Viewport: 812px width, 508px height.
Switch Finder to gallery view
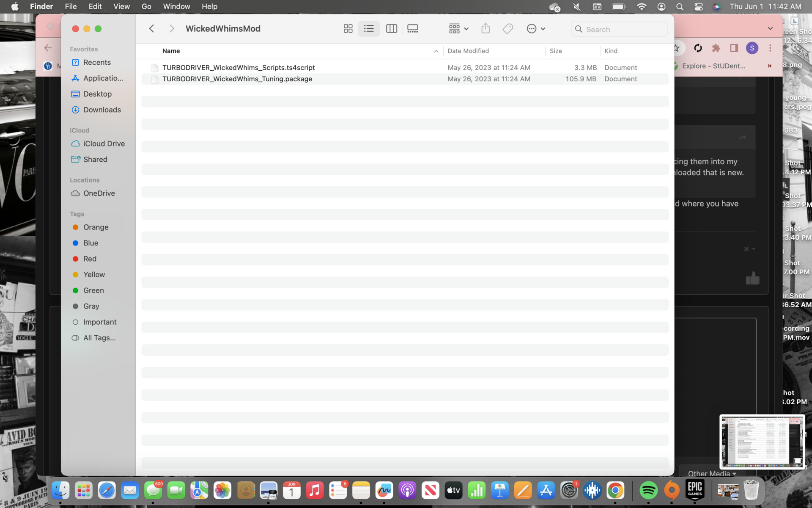coord(413,29)
